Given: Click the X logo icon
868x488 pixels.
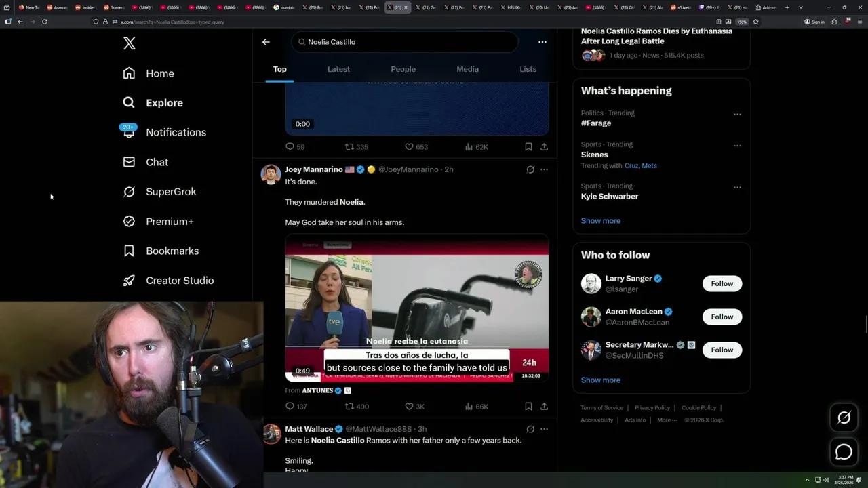Looking at the screenshot, I should coord(130,43).
